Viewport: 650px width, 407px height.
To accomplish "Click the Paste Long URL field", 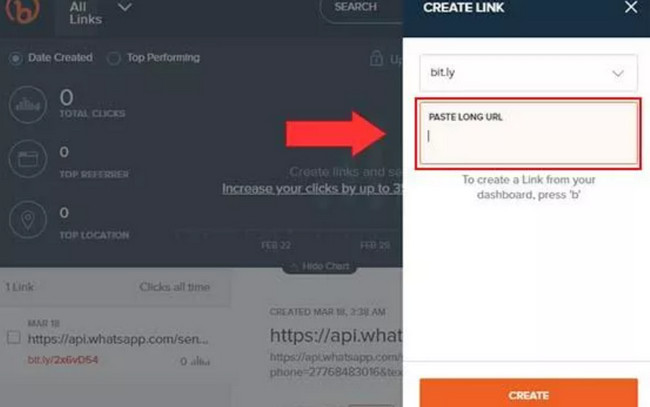I will click(x=529, y=133).
